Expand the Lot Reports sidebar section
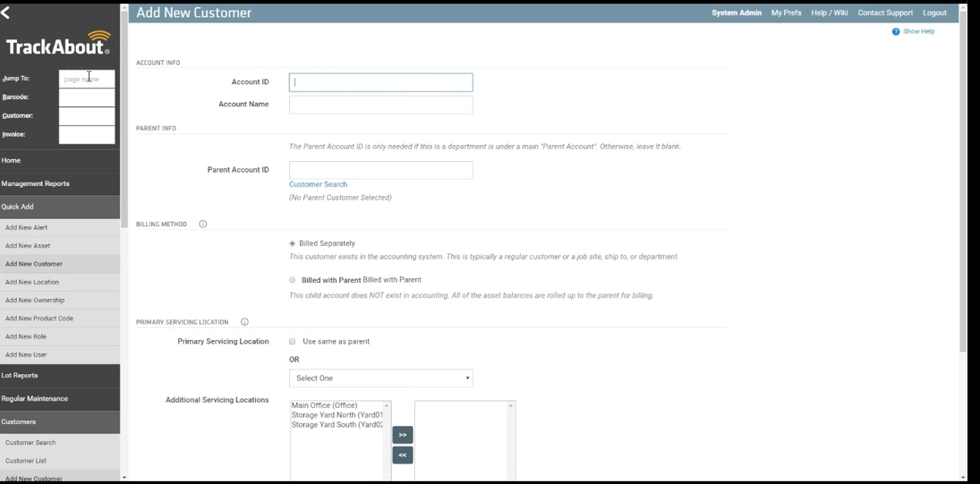The image size is (980, 484). (x=60, y=376)
